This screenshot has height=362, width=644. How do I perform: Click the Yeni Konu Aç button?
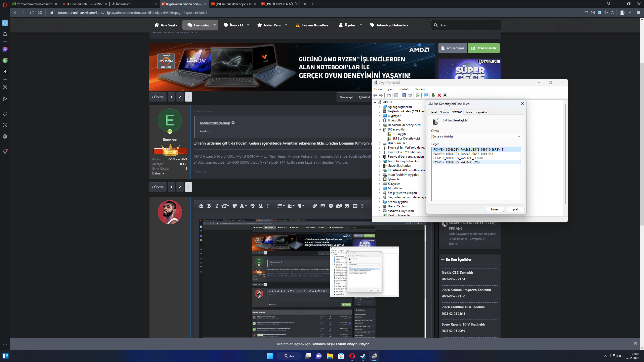coord(484,48)
